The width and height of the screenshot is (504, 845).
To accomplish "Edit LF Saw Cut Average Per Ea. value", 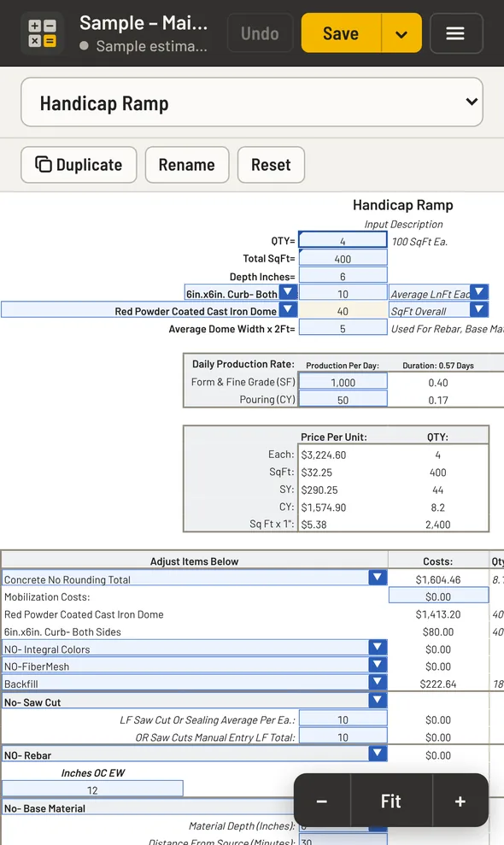I will coord(343,719).
